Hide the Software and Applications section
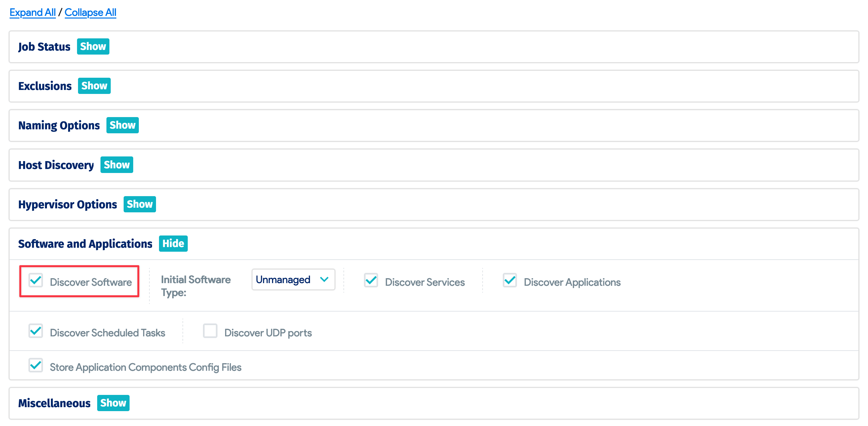The height and width of the screenshot is (426, 868). click(x=173, y=243)
